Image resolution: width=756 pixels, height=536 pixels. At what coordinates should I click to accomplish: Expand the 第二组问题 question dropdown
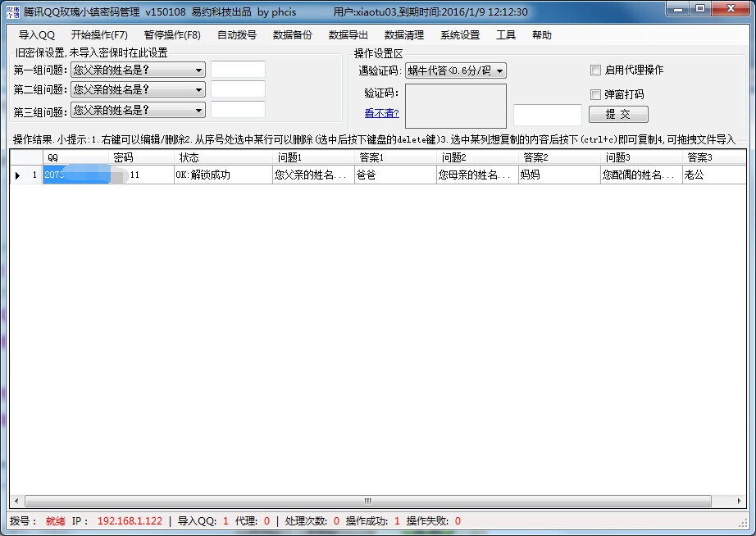[138, 89]
